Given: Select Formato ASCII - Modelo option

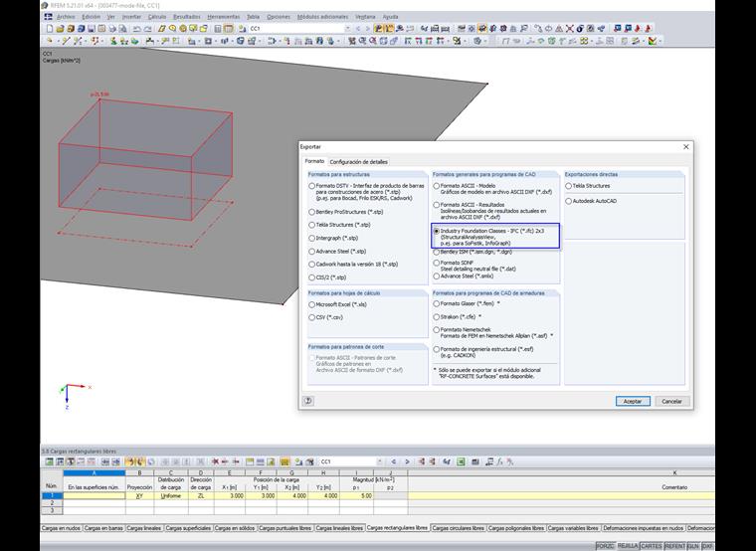Looking at the screenshot, I should click(437, 186).
